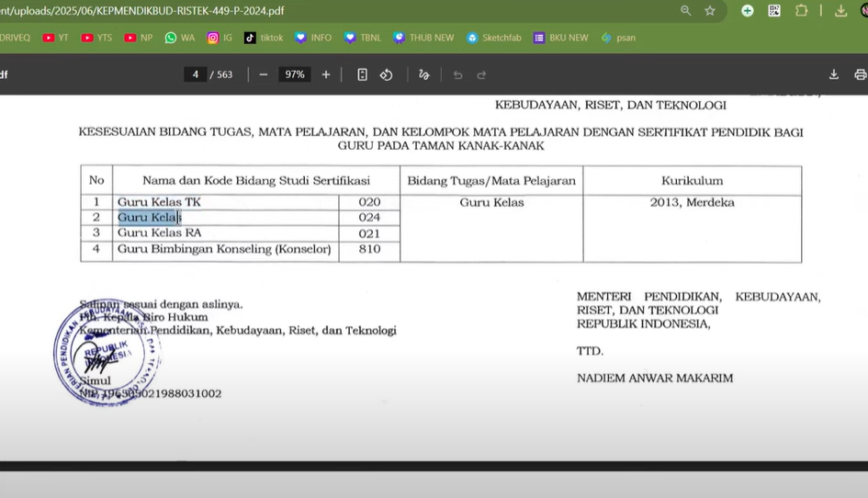Click '2013, Merdeka' curriculum cell
The height and width of the screenshot is (498, 868).
coord(692,202)
